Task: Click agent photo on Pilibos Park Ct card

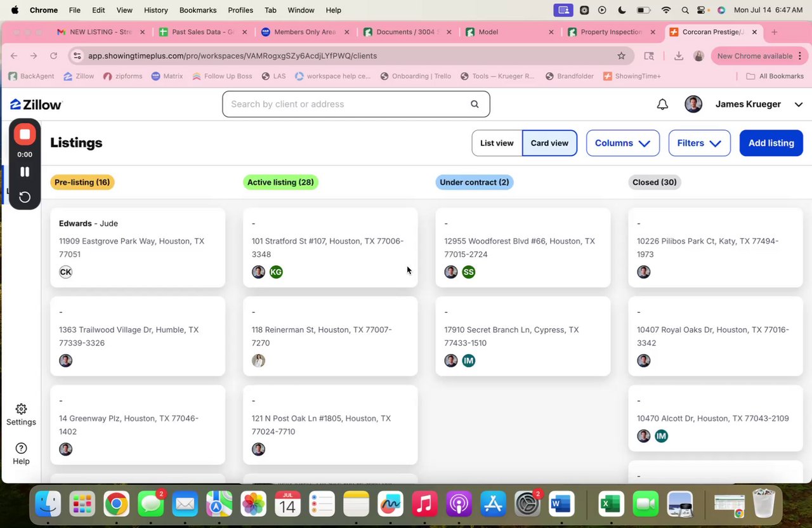Action: tap(644, 272)
